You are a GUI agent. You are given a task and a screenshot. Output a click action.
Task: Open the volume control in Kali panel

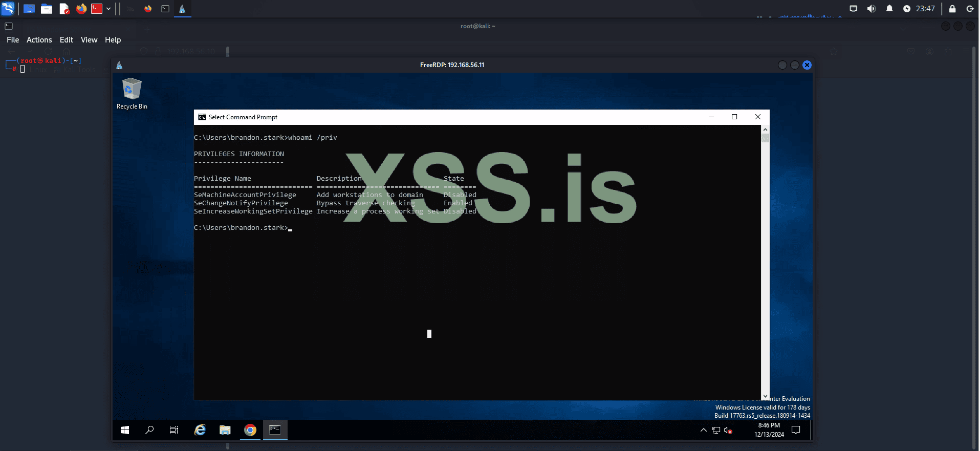872,9
